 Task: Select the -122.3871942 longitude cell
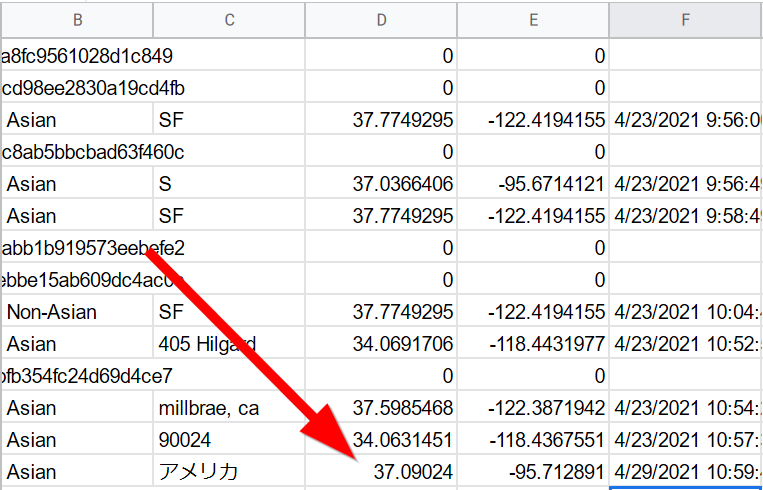tap(546, 408)
